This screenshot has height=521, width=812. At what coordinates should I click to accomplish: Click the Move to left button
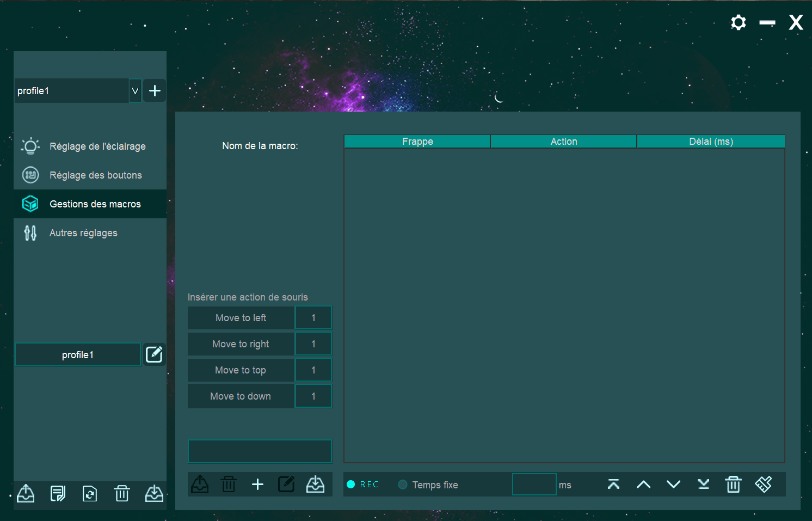[241, 318]
